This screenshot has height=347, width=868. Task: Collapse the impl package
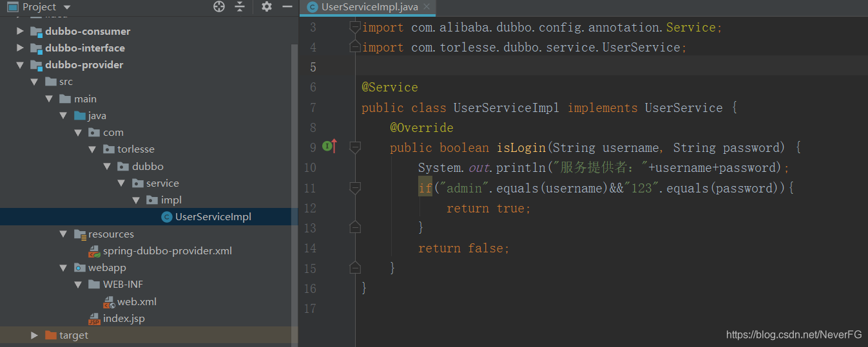tap(136, 200)
